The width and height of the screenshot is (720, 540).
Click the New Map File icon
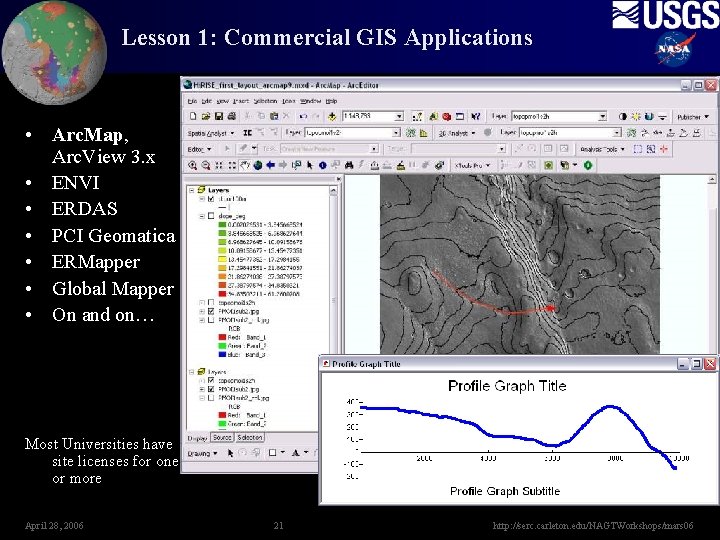tap(193, 117)
